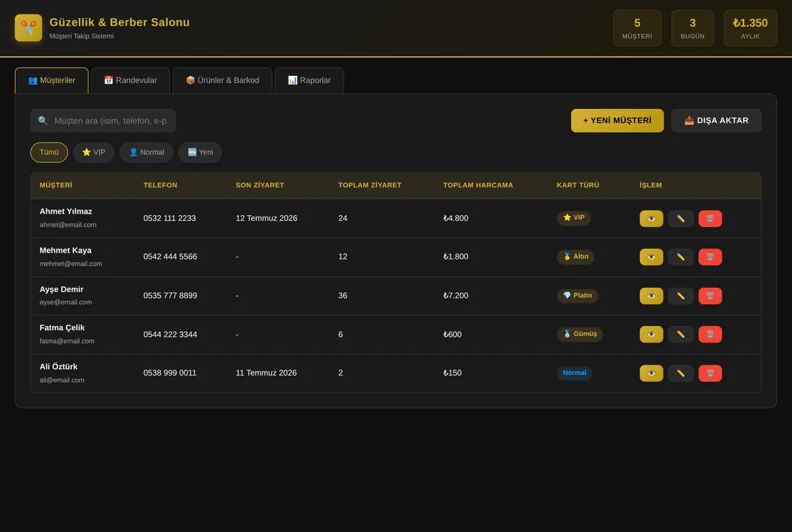
Task: Edit Mehmet Kaya using pencil icon
Action: point(680,257)
